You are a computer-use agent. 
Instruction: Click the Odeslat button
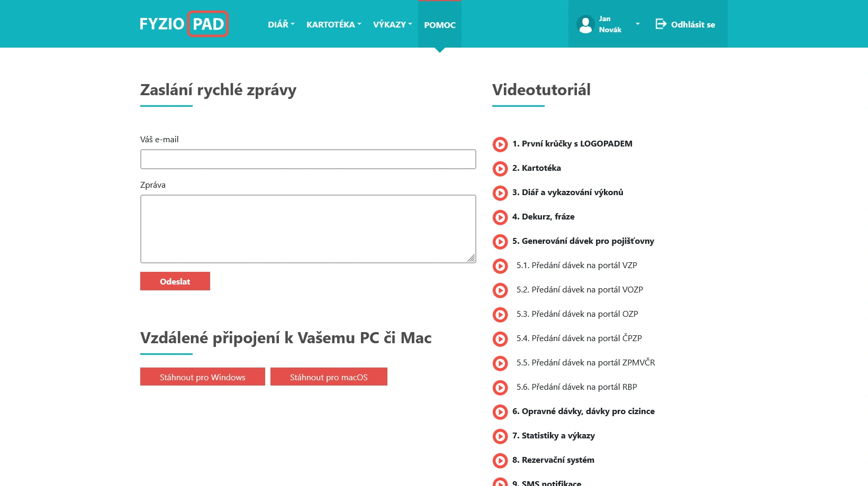(x=175, y=281)
